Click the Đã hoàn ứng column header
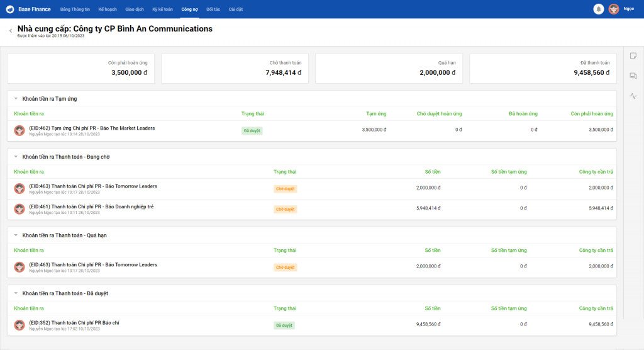Viewport: 644px width, 350px height. click(x=523, y=114)
